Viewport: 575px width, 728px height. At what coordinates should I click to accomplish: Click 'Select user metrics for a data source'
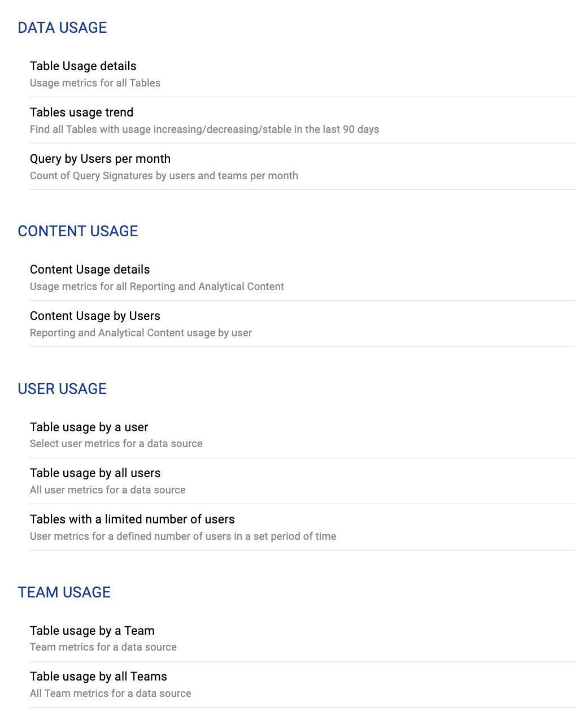click(x=116, y=444)
